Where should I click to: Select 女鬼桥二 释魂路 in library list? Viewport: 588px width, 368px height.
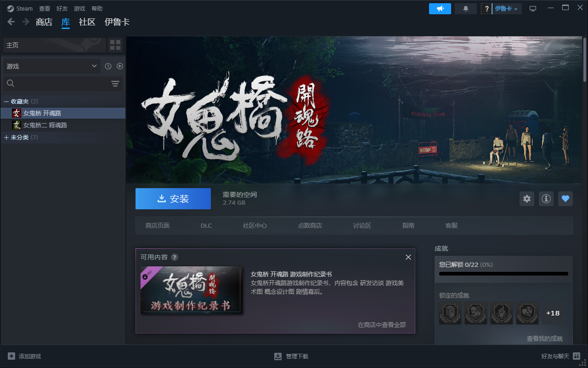click(45, 125)
